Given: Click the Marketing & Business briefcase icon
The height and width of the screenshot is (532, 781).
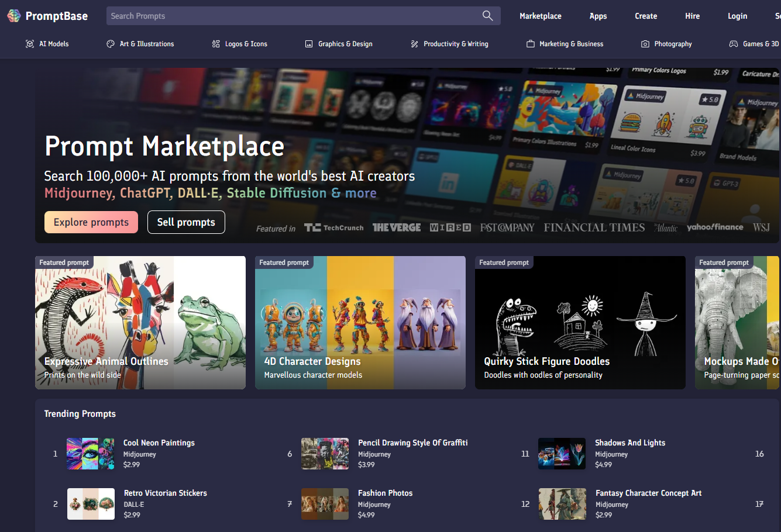Looking at the screenshot, I should 531,44.
